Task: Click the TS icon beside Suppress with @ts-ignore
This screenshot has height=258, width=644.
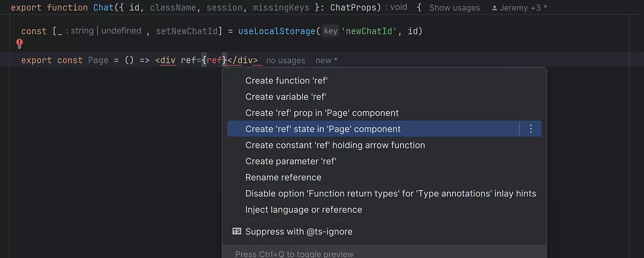Action: pyautogui.click(x=237, y=231)
